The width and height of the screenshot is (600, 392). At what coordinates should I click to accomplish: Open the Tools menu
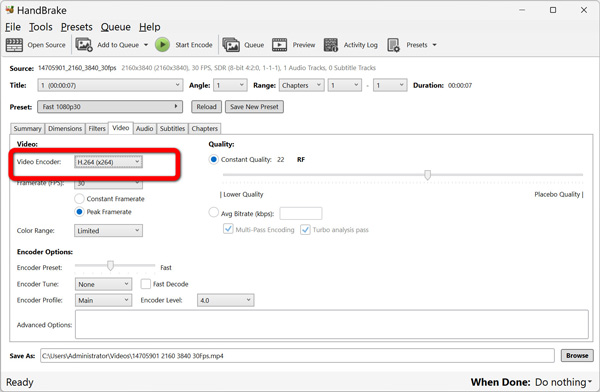41,27
